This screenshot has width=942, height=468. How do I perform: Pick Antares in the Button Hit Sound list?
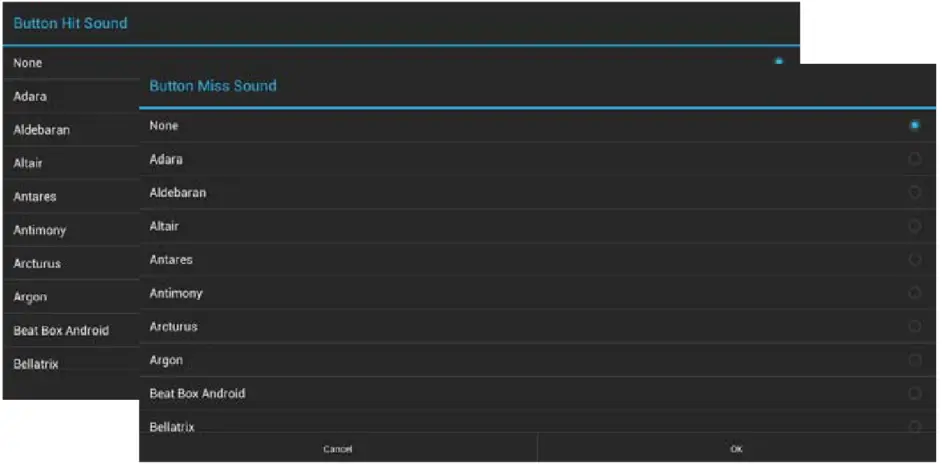tap(35, 197)
